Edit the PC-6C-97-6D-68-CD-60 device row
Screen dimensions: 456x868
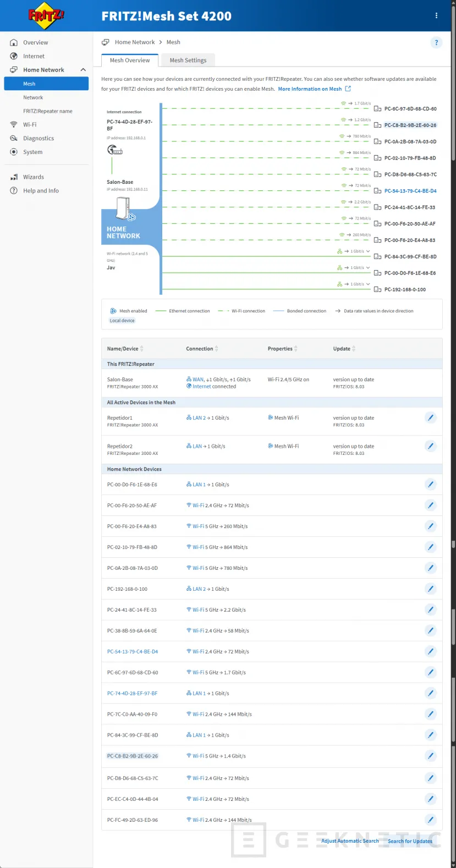coord(431,672)
